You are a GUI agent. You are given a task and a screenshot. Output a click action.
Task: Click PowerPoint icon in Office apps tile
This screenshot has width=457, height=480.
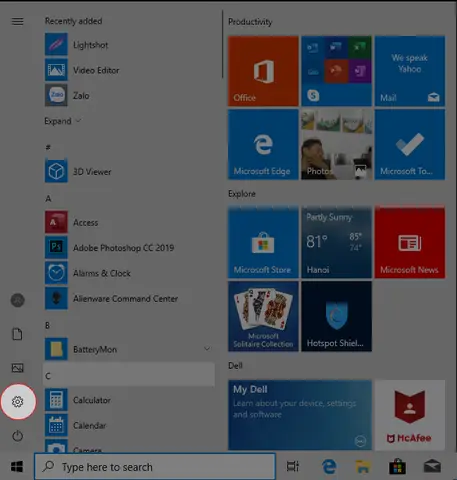[x=336, y=71]
